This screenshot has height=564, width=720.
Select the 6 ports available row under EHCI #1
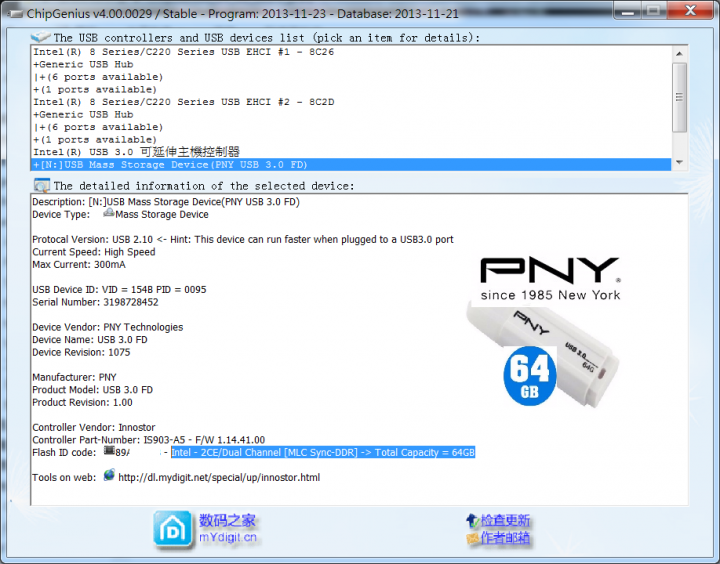[x=351, y=77]
